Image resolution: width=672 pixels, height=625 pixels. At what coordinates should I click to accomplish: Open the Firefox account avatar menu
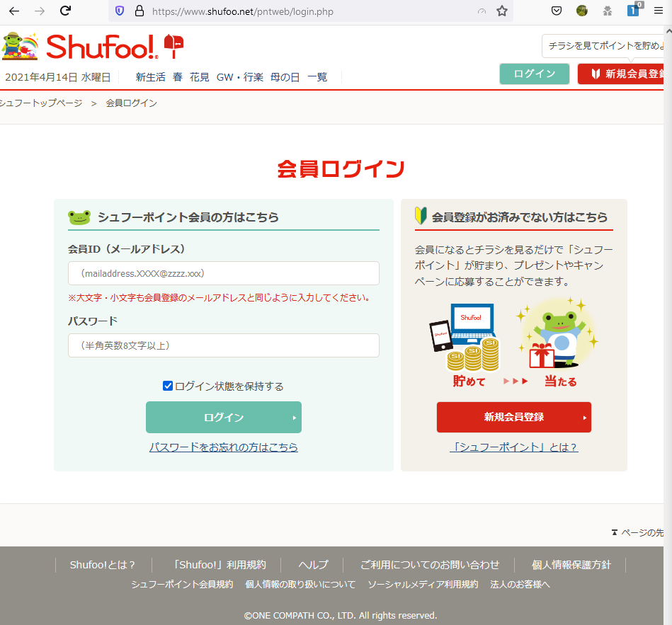[581, 11]
